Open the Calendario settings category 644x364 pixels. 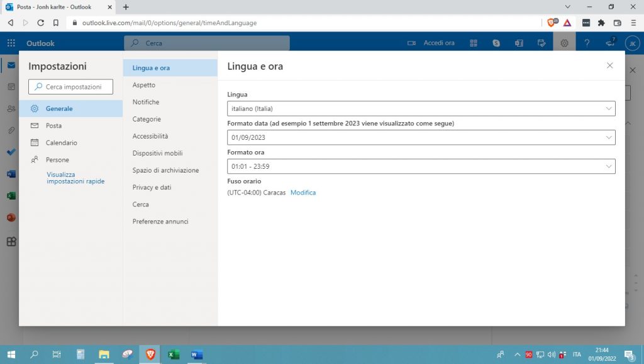[61, 143]
